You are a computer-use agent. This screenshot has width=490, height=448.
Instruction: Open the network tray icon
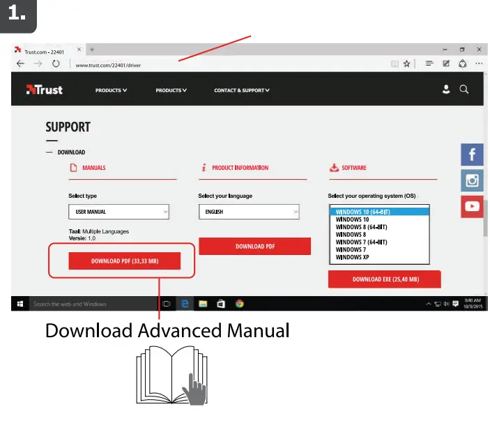tap(438, 304)
